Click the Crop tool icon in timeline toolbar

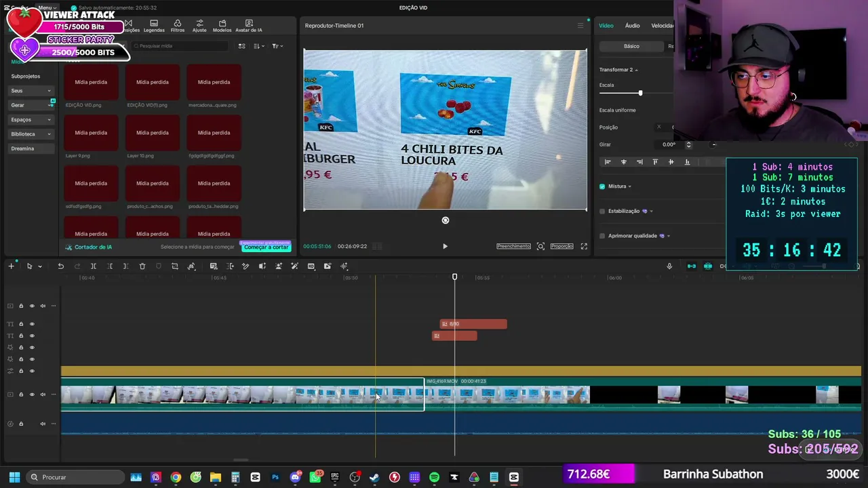(175, 266)
